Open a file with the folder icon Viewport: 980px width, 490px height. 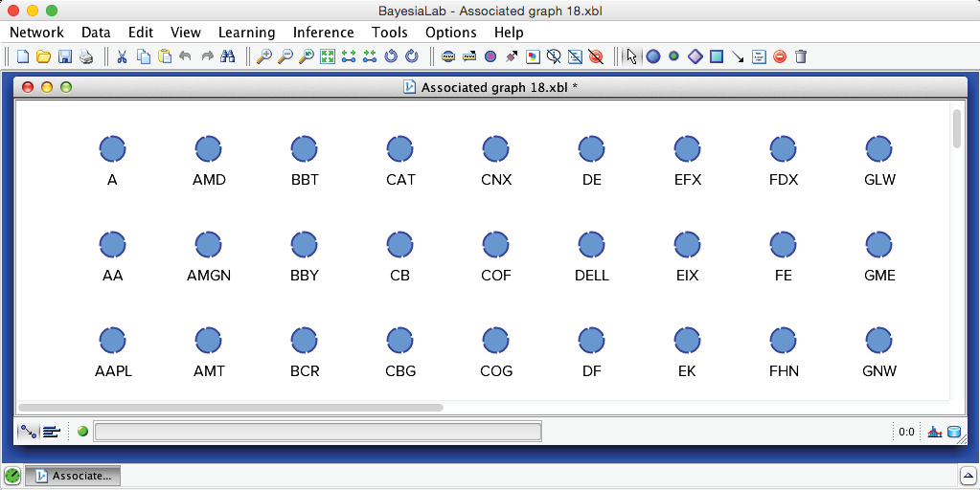click(x=43, y=56)
